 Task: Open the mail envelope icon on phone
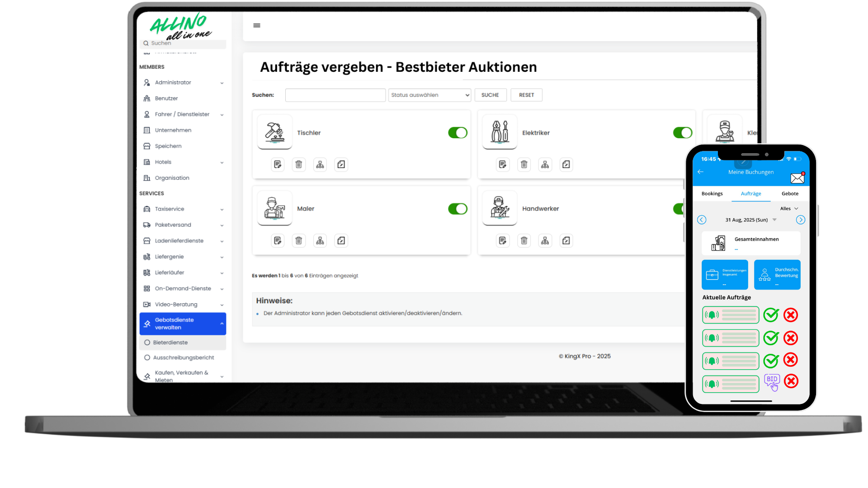pyautogui.click(x=797, y=178)
